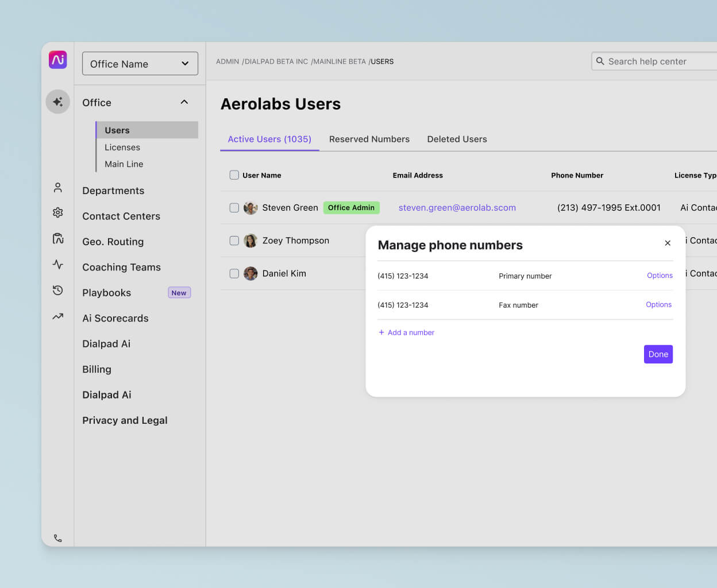
Task: Open steven.green@aerolab.scom email link
Action: click(457, 207)
